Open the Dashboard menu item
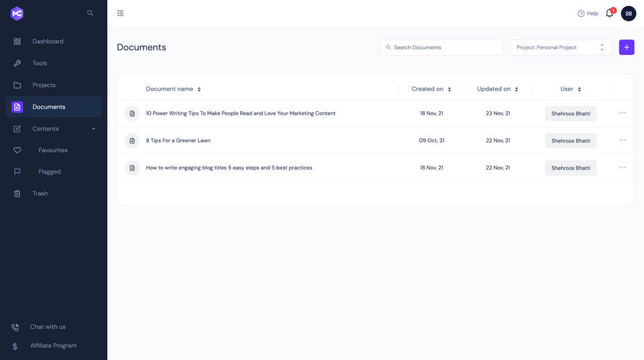The width and height of the screenshot is (644, 360). pos(54,42)
